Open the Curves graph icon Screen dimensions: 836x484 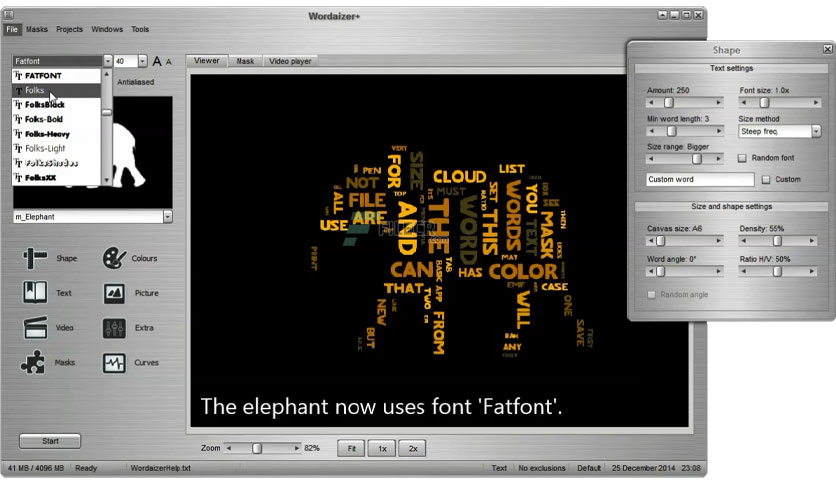[114, 363]
